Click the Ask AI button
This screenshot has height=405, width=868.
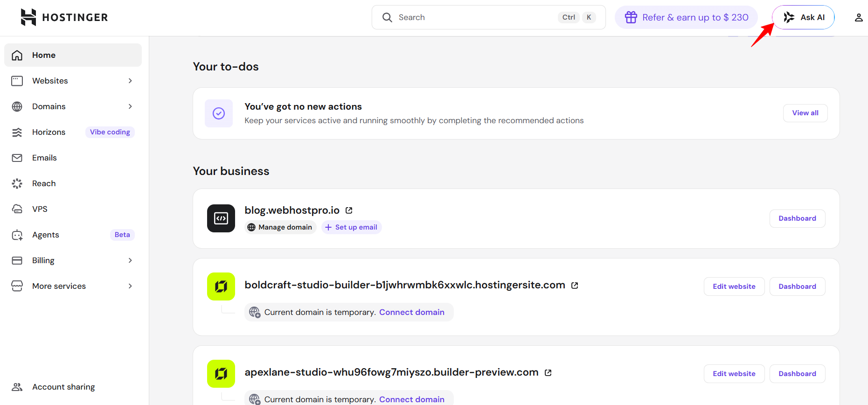point(803,17)
